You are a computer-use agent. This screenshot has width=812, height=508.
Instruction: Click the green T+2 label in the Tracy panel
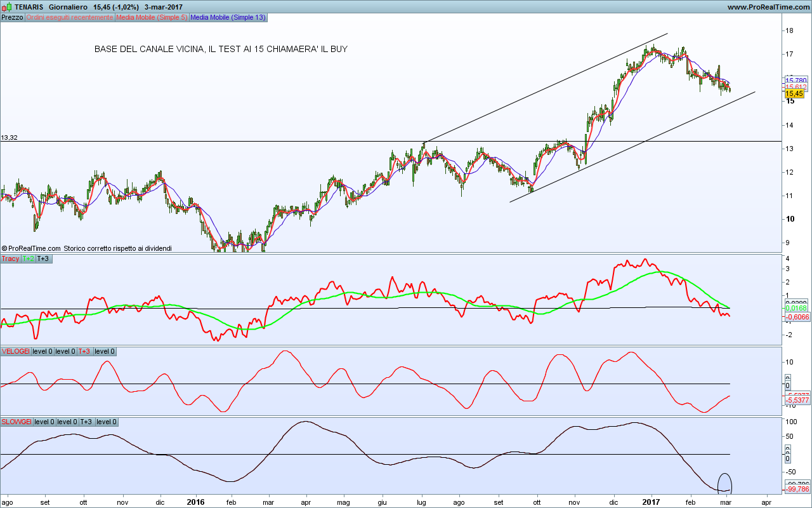click(28, 258)
